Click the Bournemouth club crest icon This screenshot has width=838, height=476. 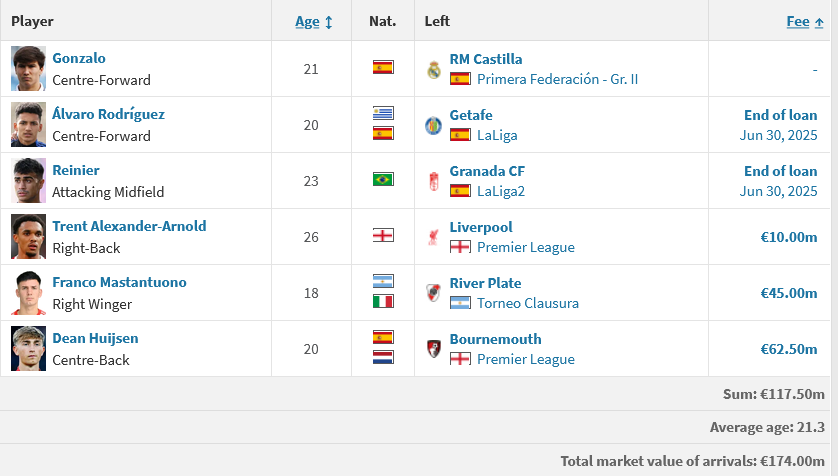(x=434, y=349)
